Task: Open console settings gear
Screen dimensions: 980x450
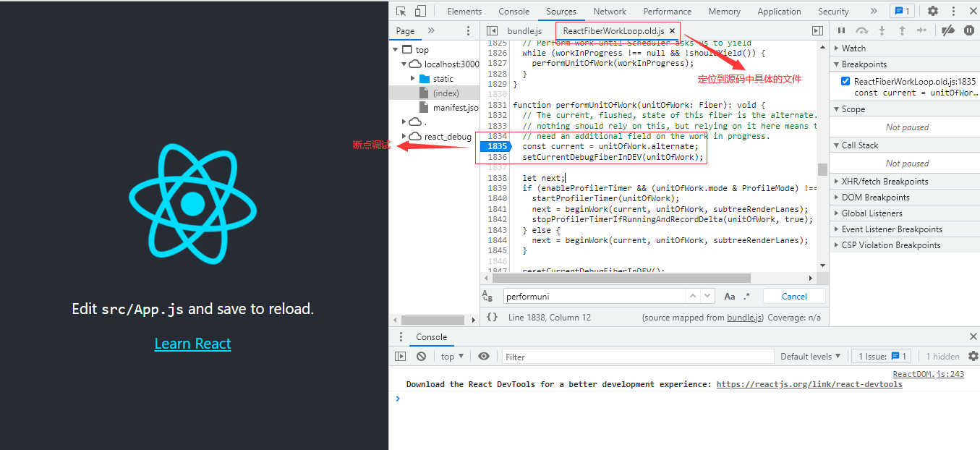Action: pos(973,356)
